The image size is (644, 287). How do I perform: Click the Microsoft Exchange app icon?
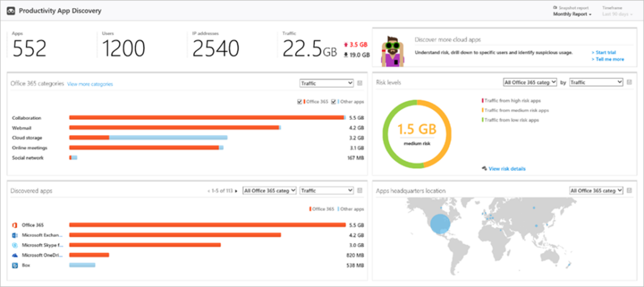tap(14, 235)
